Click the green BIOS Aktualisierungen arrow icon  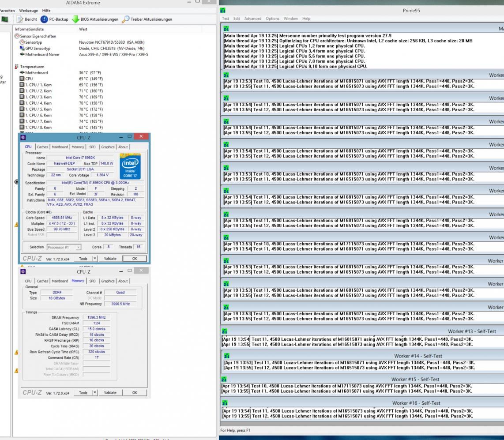tap(75, 19)
